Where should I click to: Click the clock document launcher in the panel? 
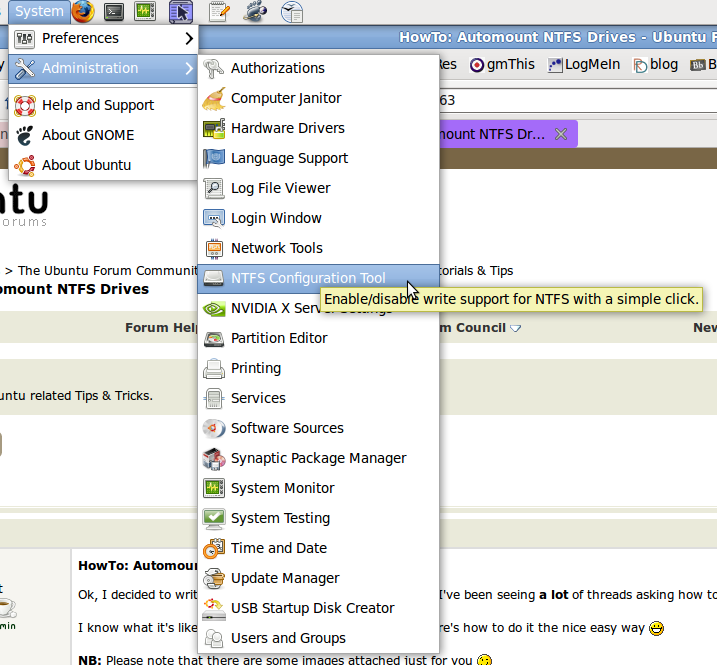[292, 12]
